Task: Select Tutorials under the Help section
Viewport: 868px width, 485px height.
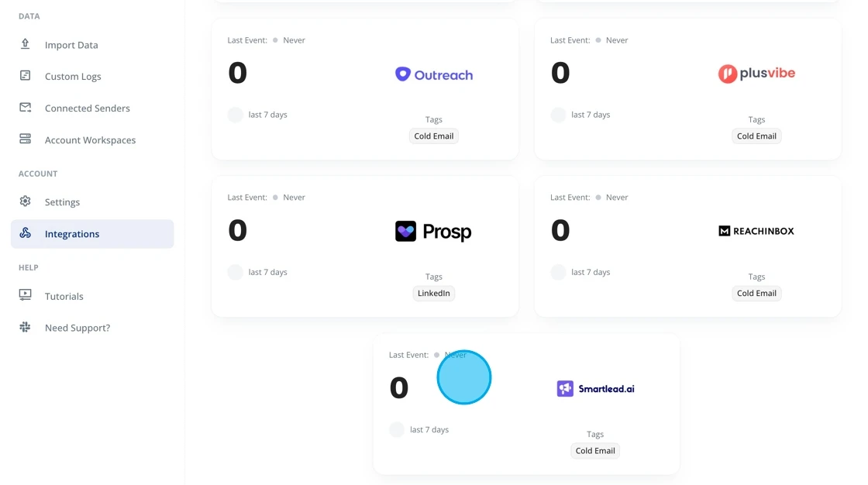Action: 64,296
